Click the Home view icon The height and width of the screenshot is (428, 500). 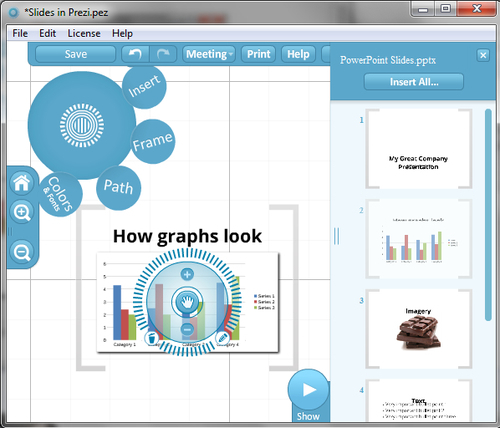click(22, 183)
